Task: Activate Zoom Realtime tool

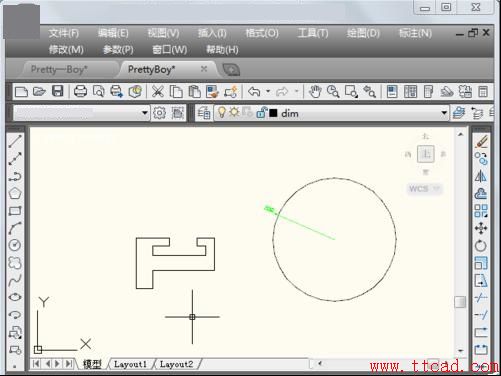Action: (333, 91)
